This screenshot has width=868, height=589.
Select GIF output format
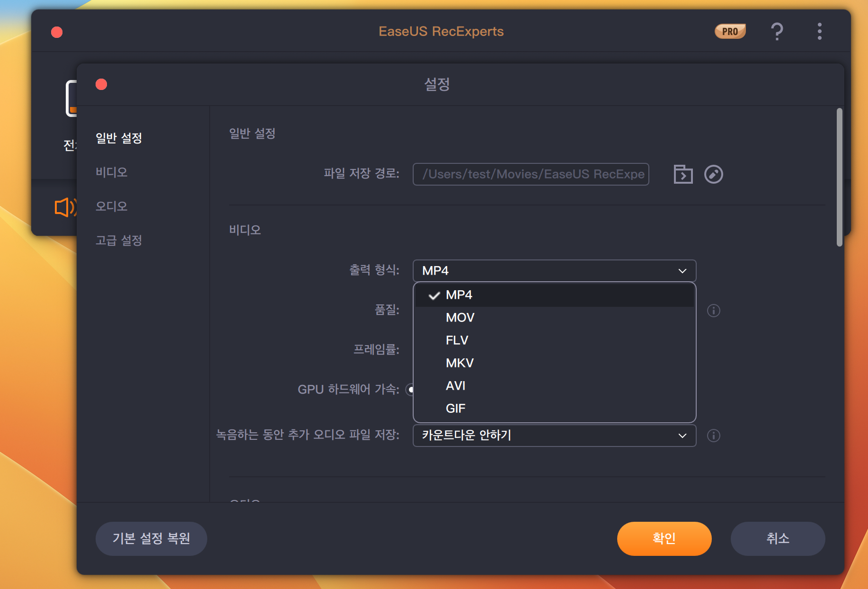point(554,409)
